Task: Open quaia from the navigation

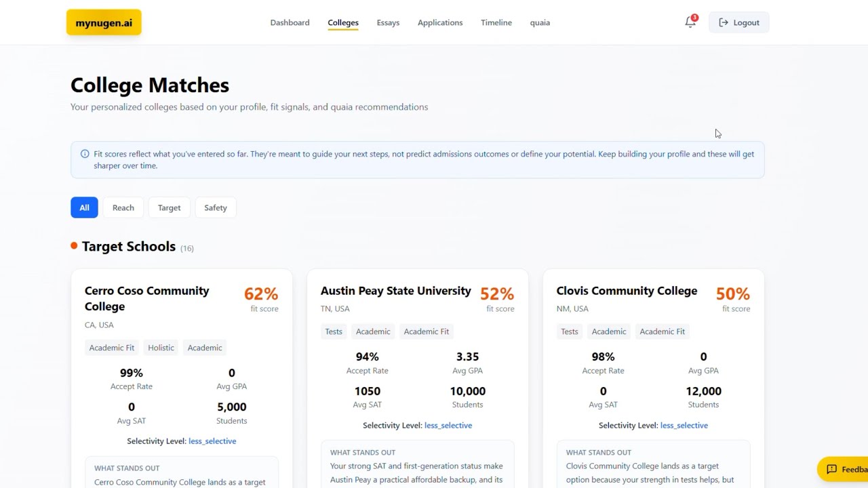Action: pos(540,22)
